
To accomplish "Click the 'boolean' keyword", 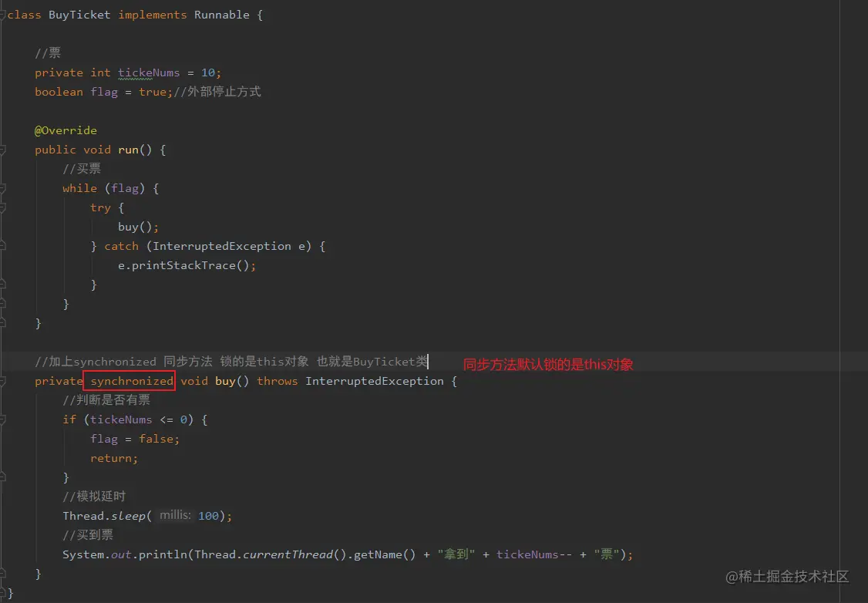I will pyautogui.click(x=59, y=92).
